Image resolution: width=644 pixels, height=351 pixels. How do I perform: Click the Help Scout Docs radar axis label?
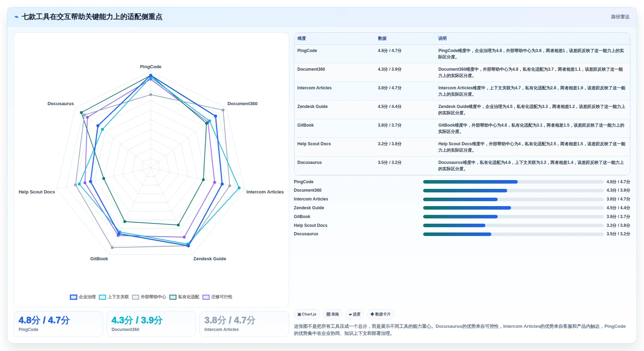[37, 192]
